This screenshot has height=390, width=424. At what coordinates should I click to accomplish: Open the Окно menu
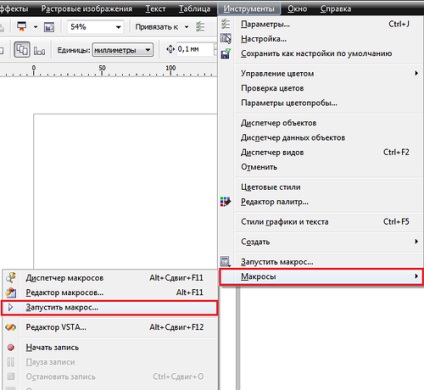click(297, 9)
